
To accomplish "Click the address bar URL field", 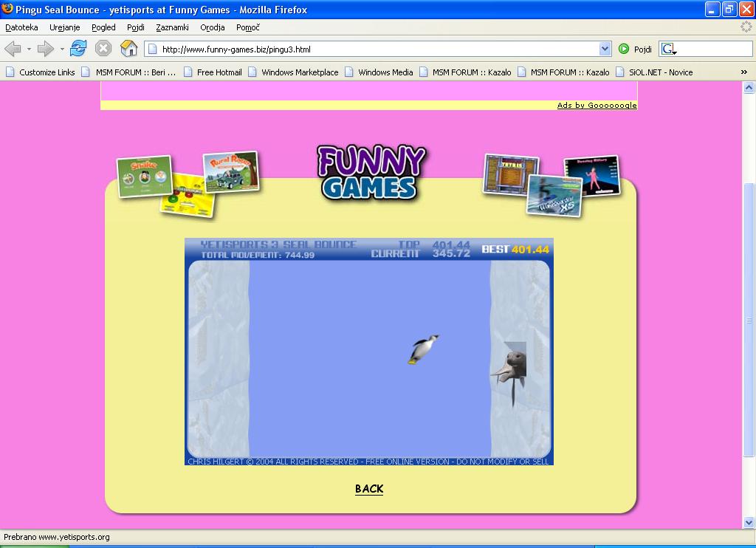I will [x=379, y=49].
